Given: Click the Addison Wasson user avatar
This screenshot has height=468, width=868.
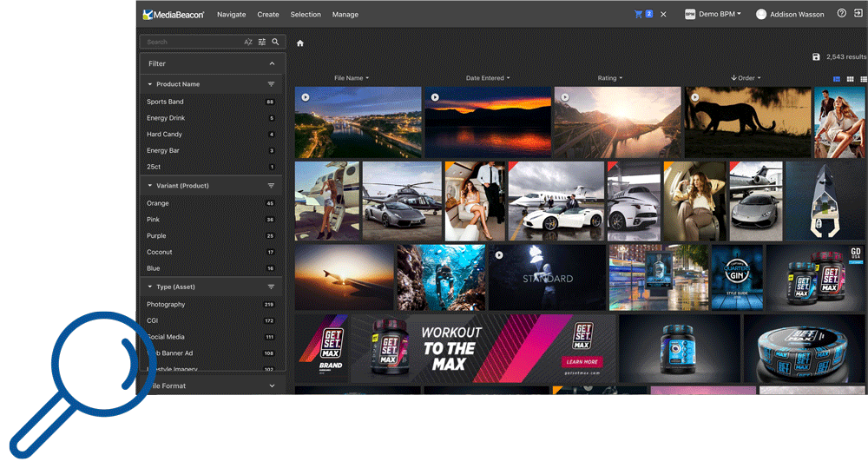Looking at the screenshot, I should [x=761, y=15].
